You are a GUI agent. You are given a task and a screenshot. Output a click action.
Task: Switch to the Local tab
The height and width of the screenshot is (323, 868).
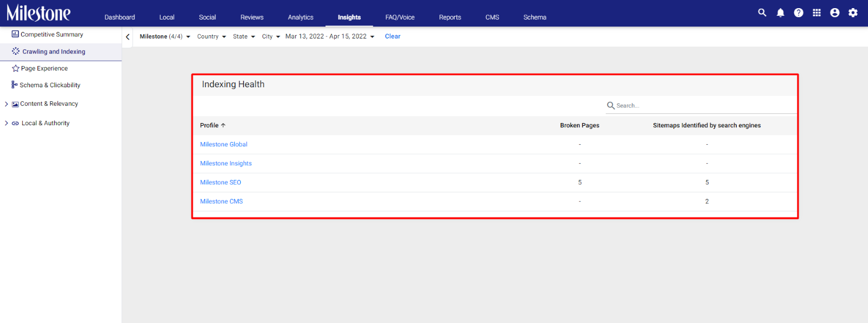[x=167, y=17]
